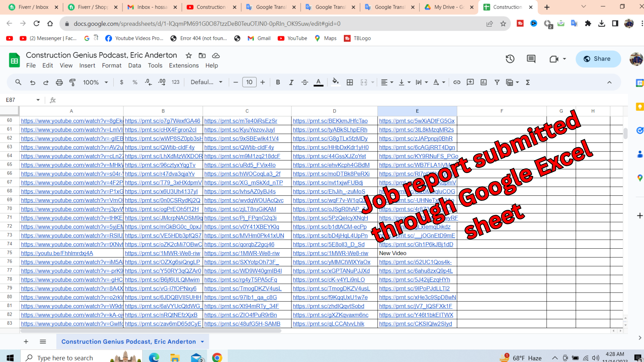Format cell as percent

135,82
